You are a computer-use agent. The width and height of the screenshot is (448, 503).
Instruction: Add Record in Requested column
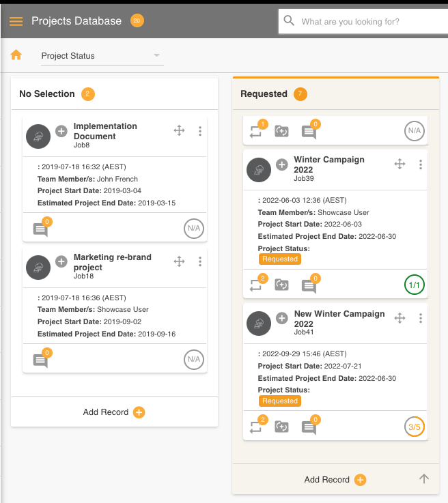(x=335, y=480)
